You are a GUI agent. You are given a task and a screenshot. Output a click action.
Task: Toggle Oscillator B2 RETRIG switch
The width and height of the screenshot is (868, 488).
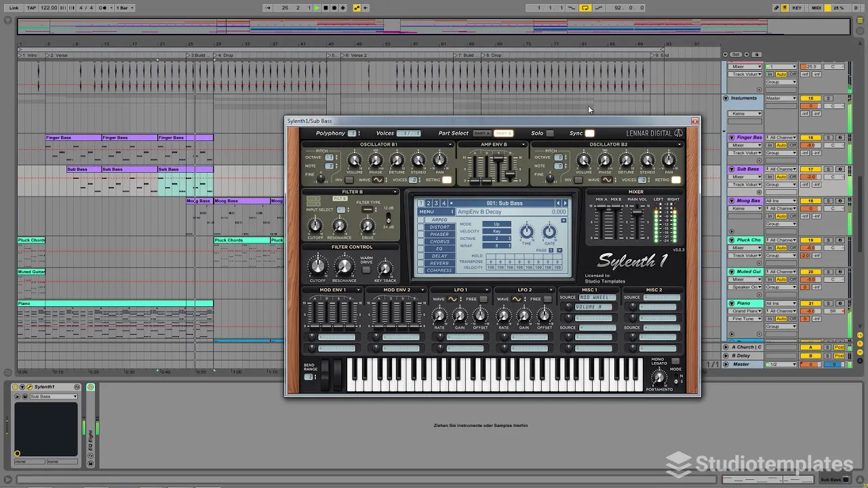pyautogui.click(x=676, y=180)
